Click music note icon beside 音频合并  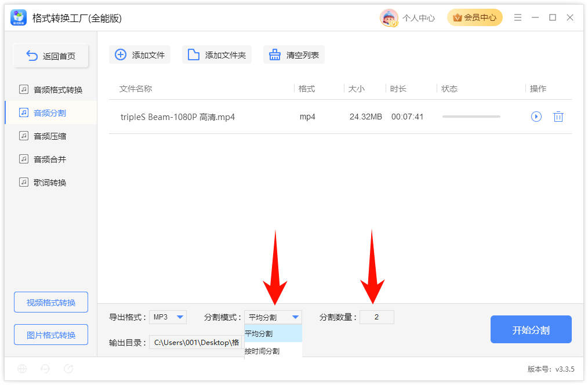(24, 159)
